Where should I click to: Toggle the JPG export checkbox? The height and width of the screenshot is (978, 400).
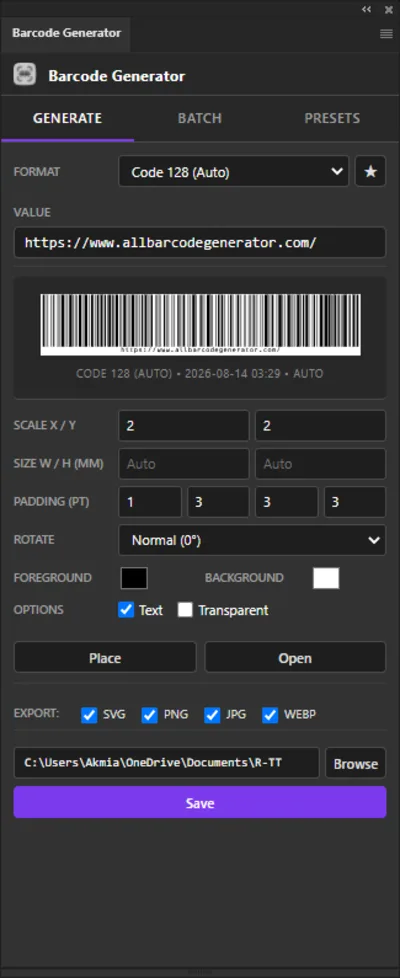[x=212, y=715]
